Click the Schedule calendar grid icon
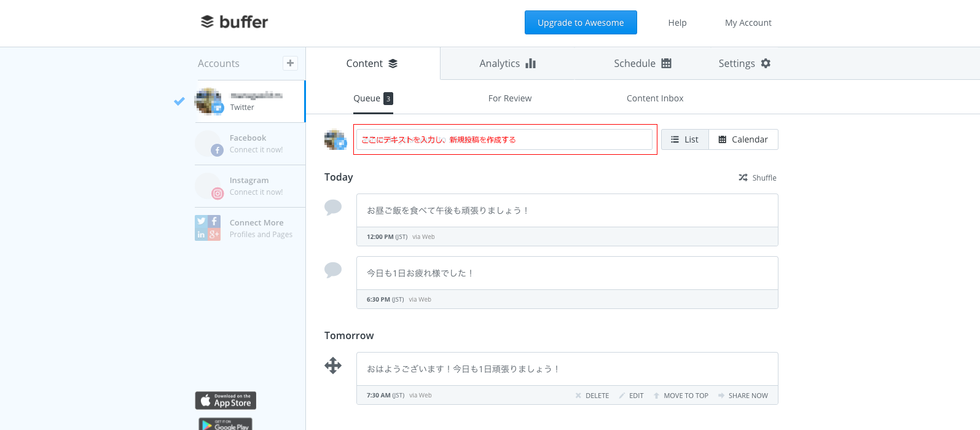Image resolution: width=980 pixels, height=430 pixels. coord(667,63)
